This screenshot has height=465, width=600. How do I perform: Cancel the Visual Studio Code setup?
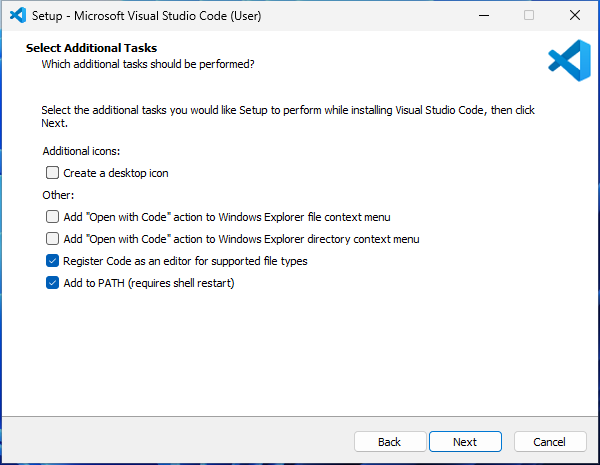click(550, 442)
